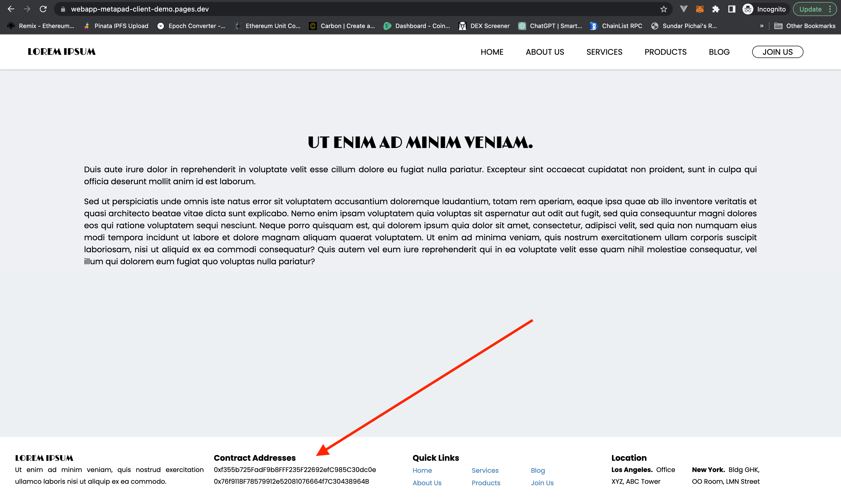Open the Other Bookmarks folder

(x=805, y=25)
